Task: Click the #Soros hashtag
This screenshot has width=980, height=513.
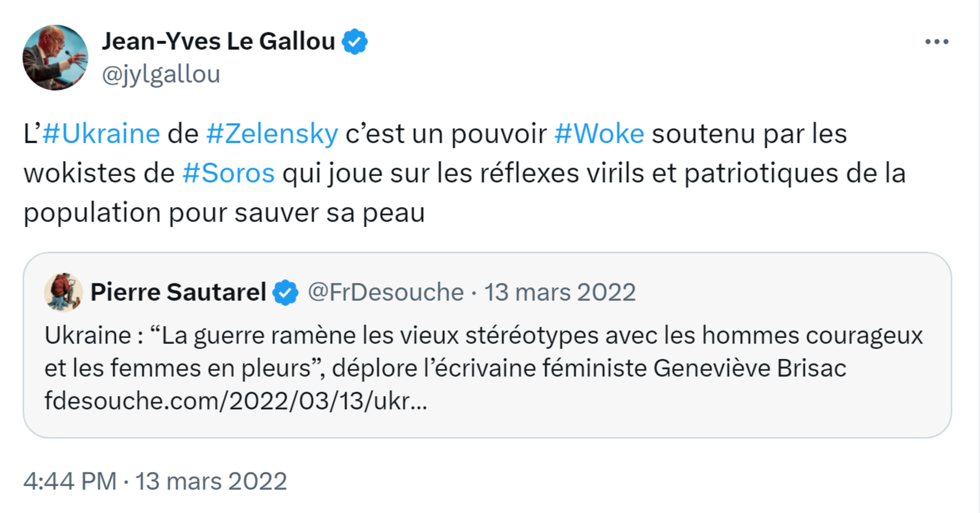Action: click(x=229, y=173)
